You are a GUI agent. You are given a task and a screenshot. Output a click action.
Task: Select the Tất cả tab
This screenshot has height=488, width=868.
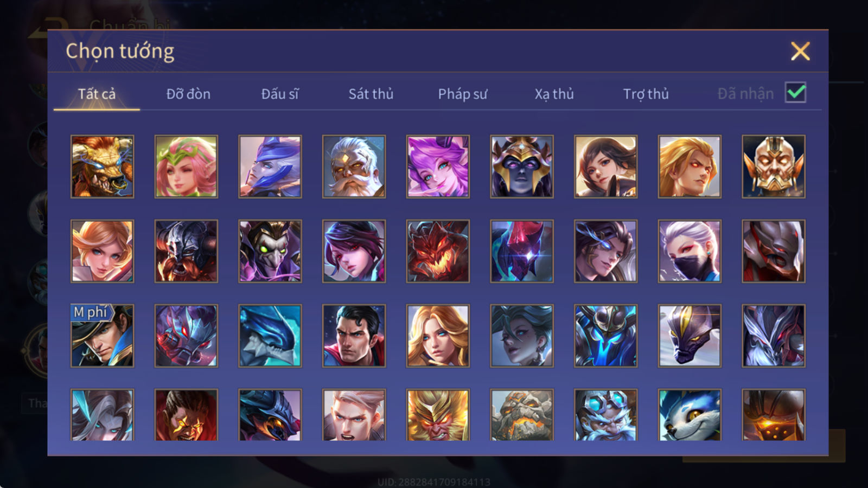pos(97,94)
